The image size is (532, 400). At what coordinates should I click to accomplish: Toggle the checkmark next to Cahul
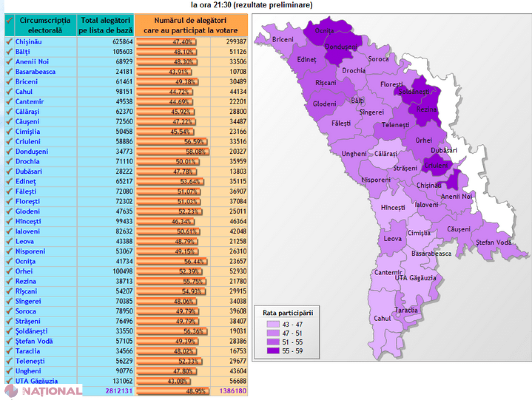[x=9, y=92]
